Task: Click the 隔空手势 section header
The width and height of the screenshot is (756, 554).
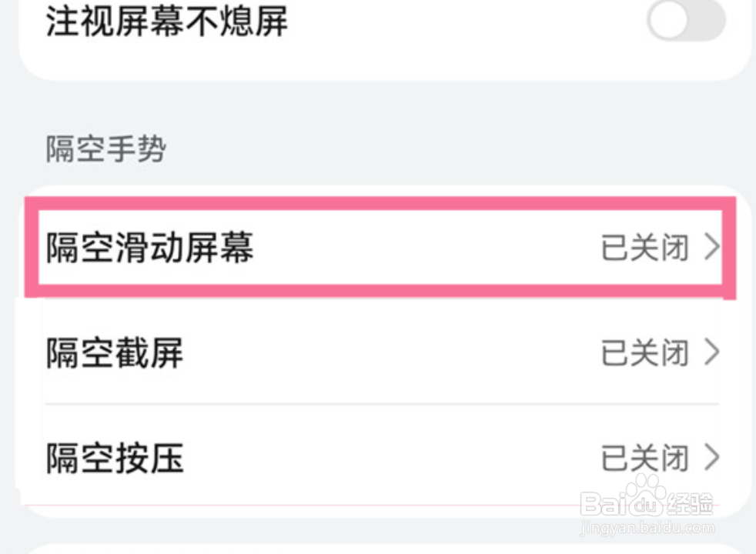Action: pyautogui.click(x=105, y=149)
